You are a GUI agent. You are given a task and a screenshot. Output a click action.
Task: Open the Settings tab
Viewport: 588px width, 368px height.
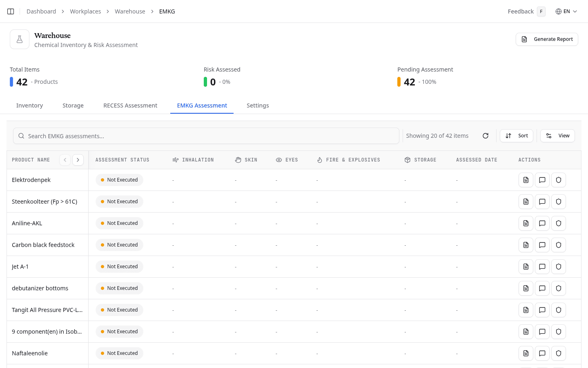coord(258,105)
